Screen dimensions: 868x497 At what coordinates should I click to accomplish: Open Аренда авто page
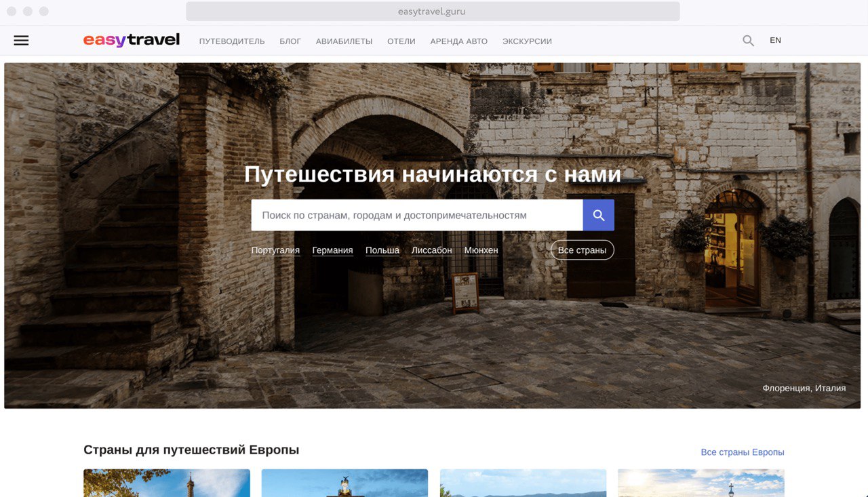click(459, 41)
